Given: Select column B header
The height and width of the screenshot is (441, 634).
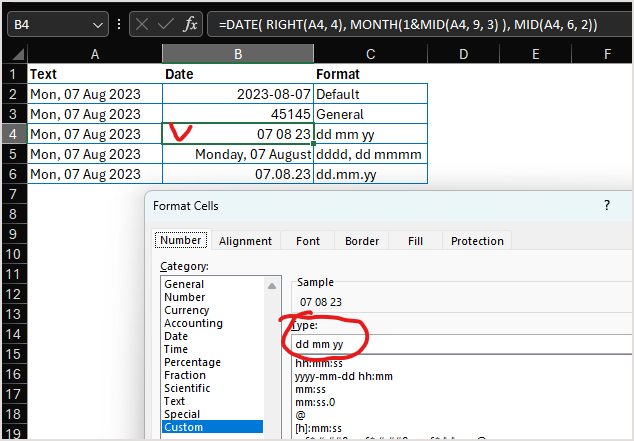Looking at the screenshot, I should 238,54.
